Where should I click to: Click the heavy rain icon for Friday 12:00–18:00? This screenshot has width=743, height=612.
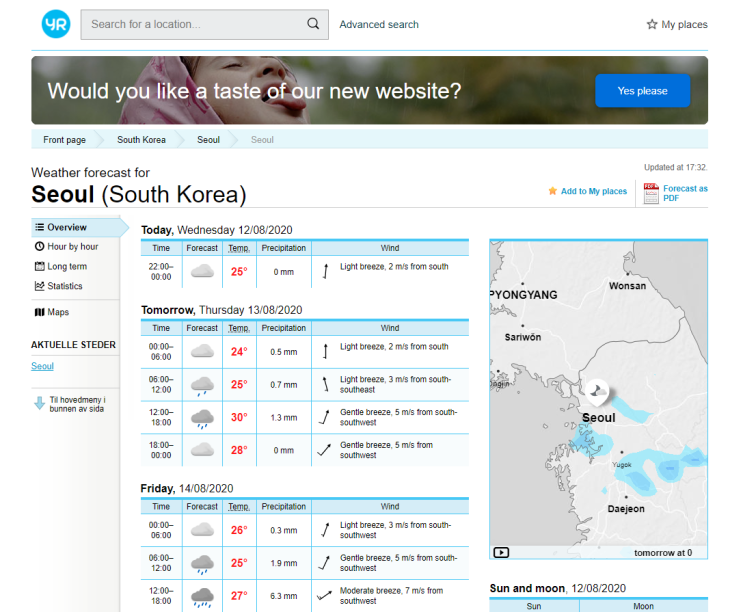(x=202, y=597)
